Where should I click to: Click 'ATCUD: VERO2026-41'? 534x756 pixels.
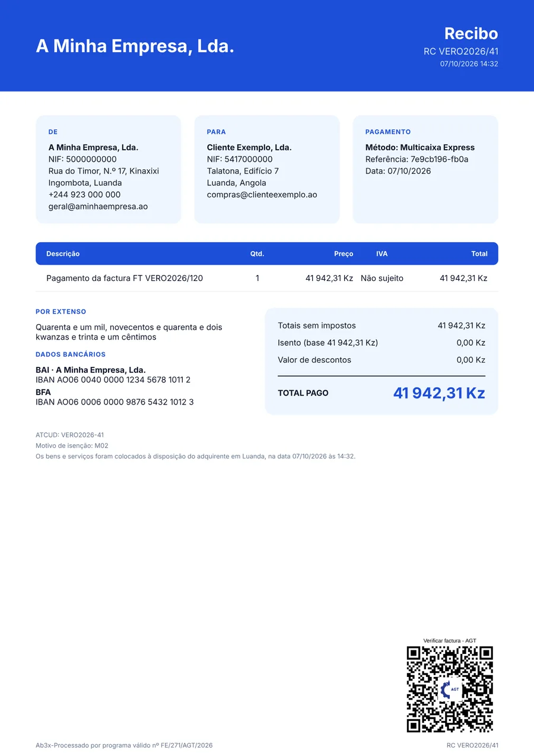point(70,435)
